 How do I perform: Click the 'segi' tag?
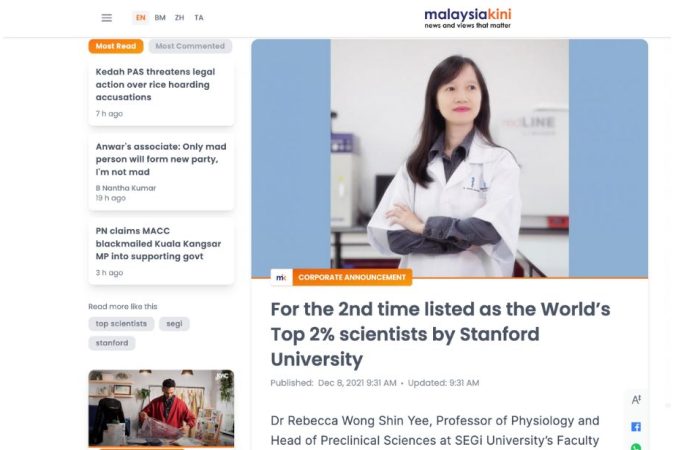[x=174, y=324]
